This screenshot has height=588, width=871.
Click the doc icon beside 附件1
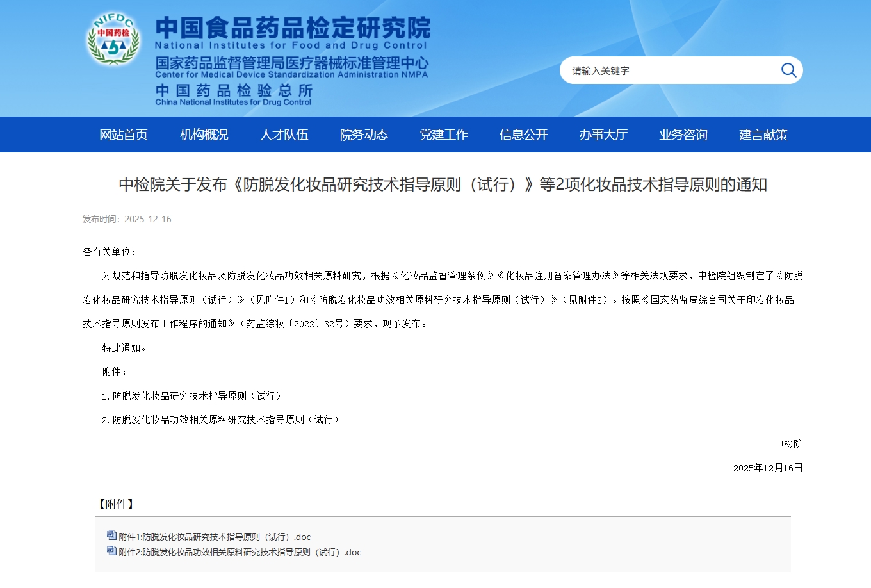[111, 536]
